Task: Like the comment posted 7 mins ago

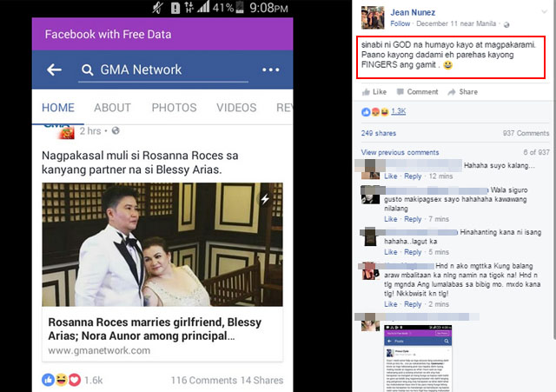Action: [391, 219]
